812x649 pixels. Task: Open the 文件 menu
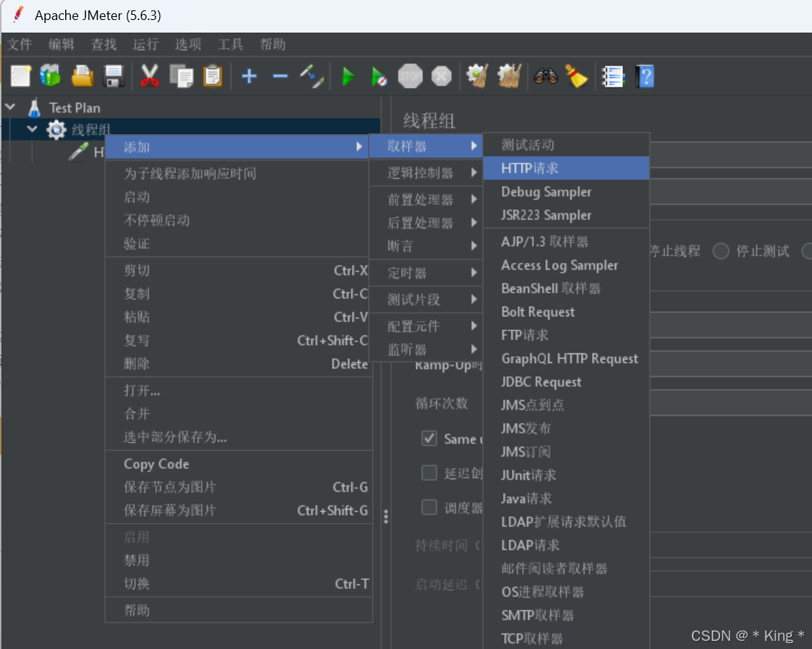(x=20, y=44)
